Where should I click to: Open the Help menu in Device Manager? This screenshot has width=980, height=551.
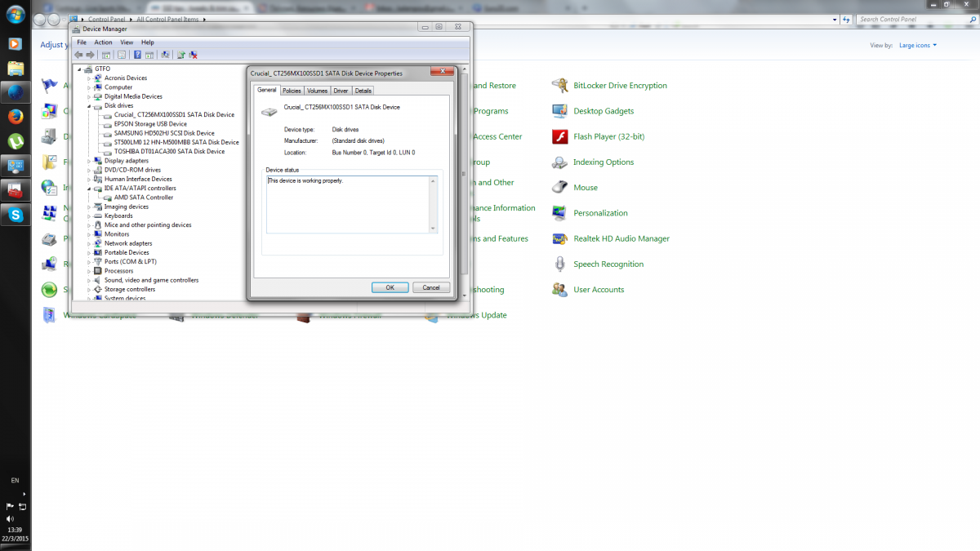(148, 42)
